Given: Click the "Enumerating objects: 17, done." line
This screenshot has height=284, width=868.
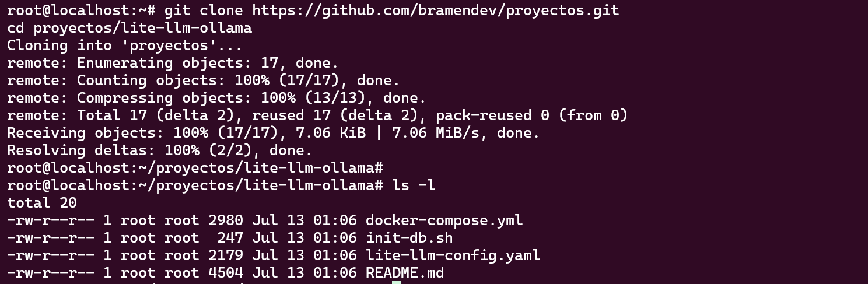Looking at the screenshot, I should pyautogui.click(x=173, y=63).
